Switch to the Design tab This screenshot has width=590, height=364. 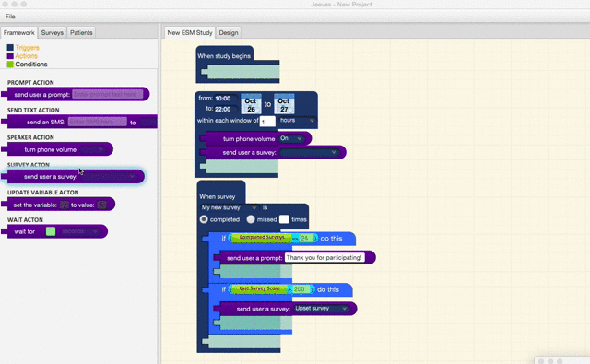(x=229, y=33)
